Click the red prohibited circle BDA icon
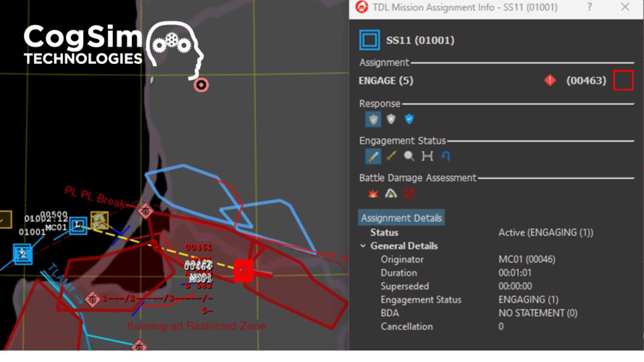 coord(409,193)
